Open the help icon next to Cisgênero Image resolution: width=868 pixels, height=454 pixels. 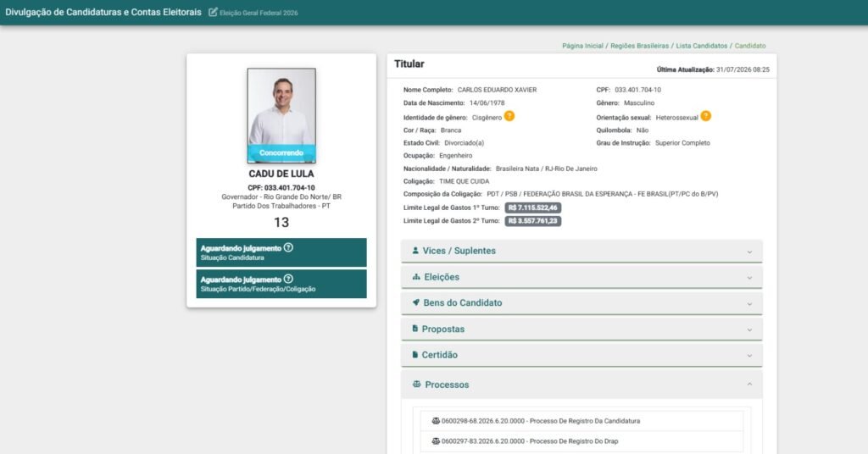coord(509,116)
